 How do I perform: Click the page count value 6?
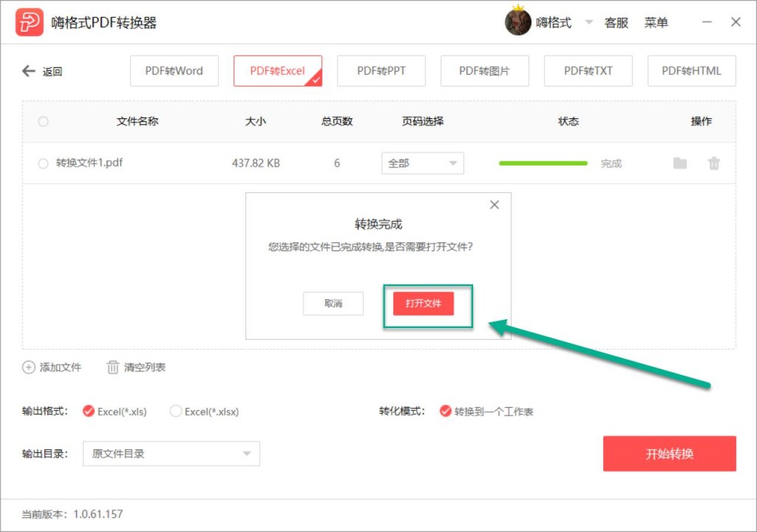(x=337, y=163)
